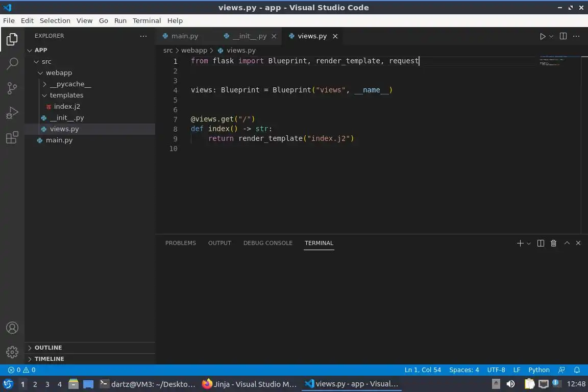Open the Help menu
Viewport: 588px width, 392px height.
[175, 20]
